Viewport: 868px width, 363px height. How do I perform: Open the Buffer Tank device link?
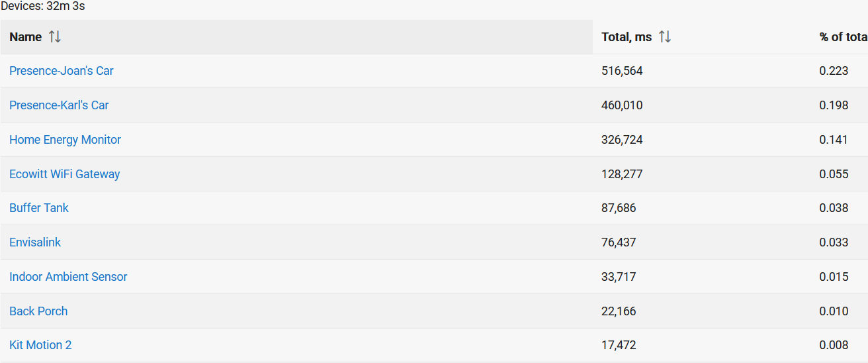39,208
